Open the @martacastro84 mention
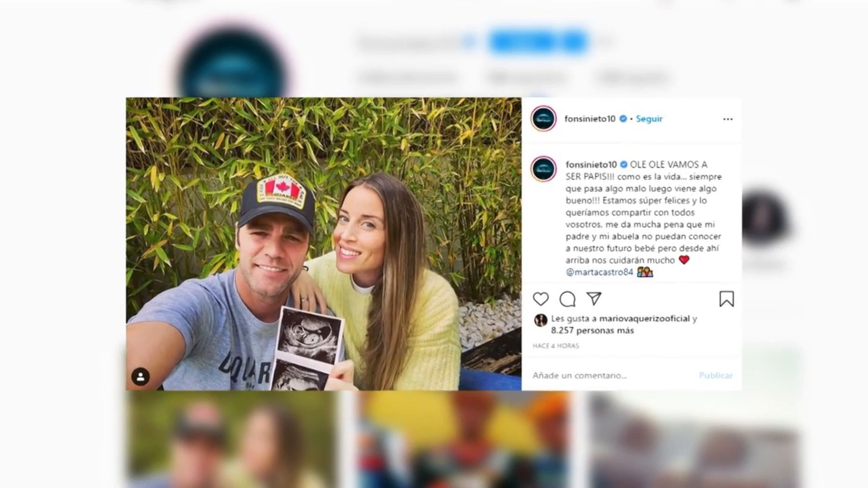The width and height of the screenshot is (868, 488). pos(599,272)
